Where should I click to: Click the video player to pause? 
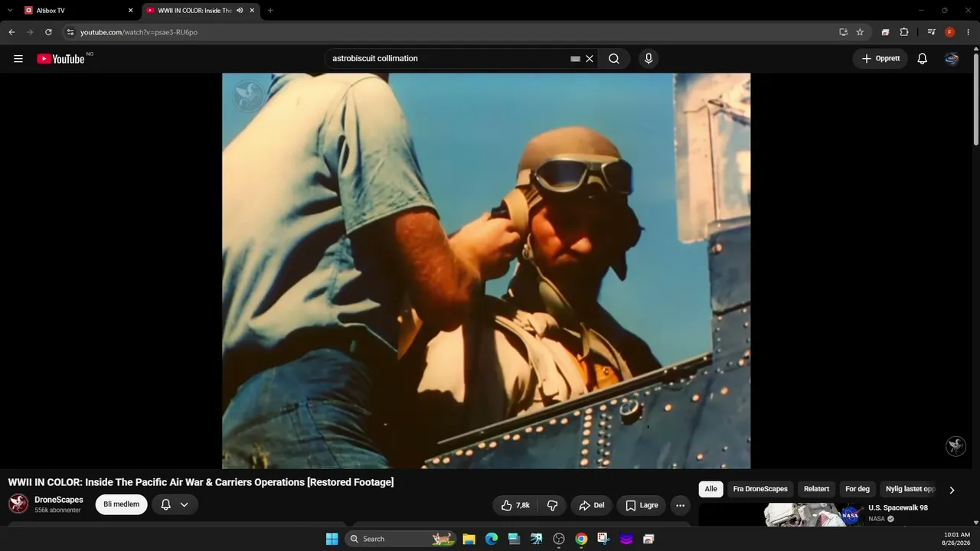[x=486, y=271]
